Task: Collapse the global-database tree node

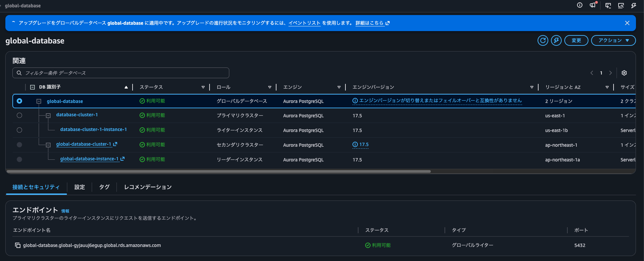Action: click(x=39, y=101)
